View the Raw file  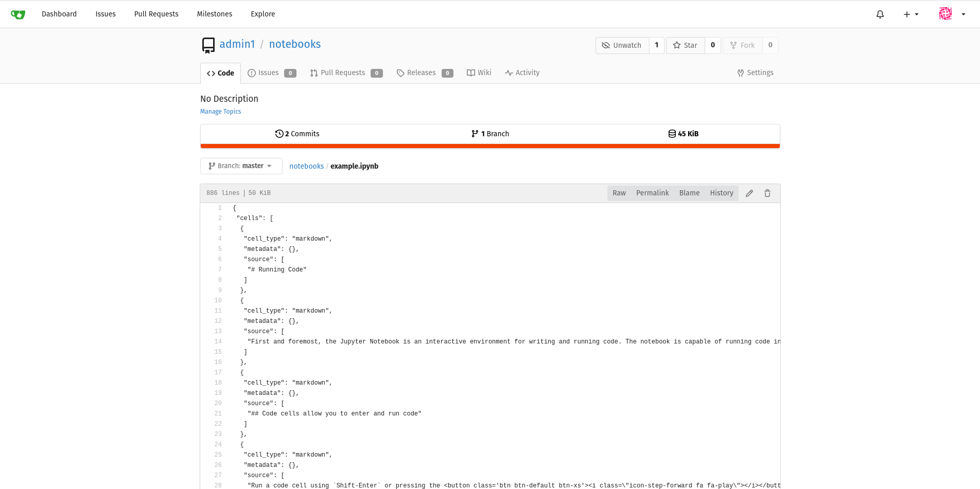pyautogui.click(x=619, y=193)
